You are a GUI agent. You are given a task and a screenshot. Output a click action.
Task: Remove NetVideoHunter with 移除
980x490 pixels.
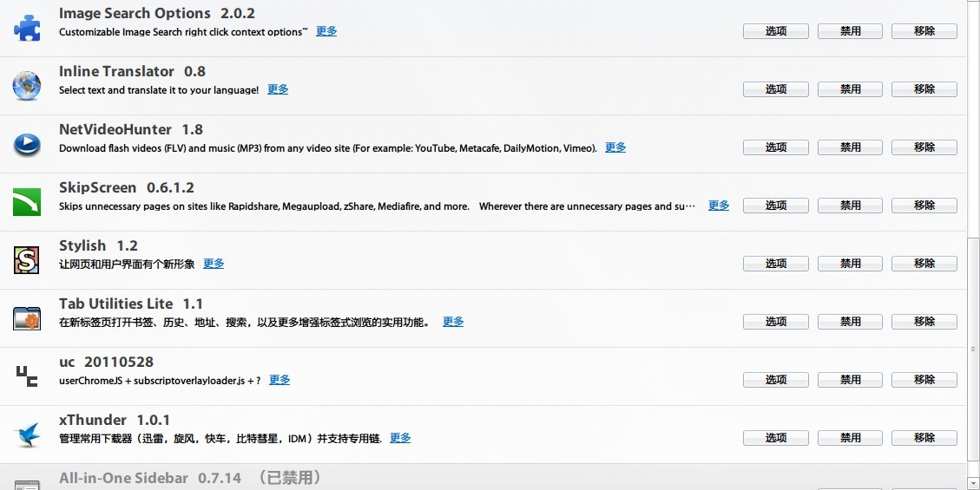924,147
